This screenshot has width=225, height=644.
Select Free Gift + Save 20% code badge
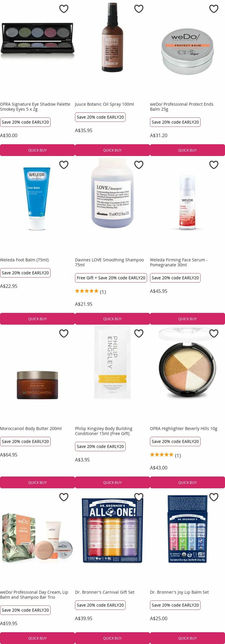pyautogui.click(x=111, y=278)
